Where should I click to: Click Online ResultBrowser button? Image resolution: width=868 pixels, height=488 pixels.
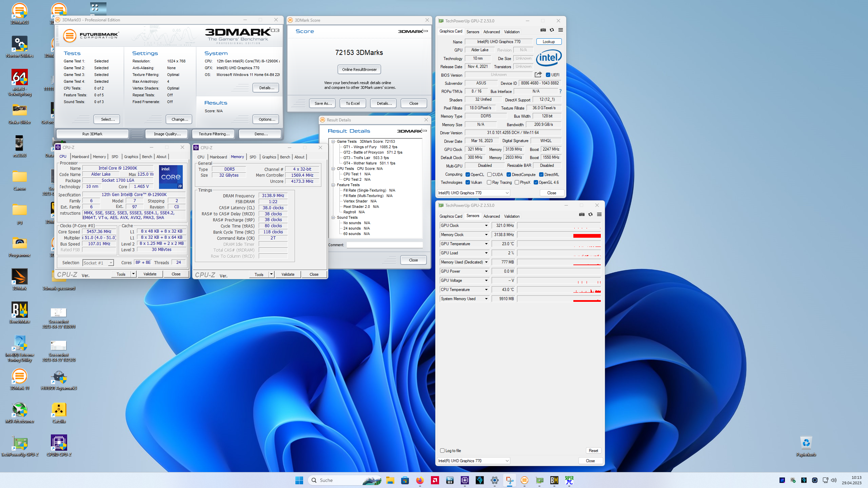[359, 70]
